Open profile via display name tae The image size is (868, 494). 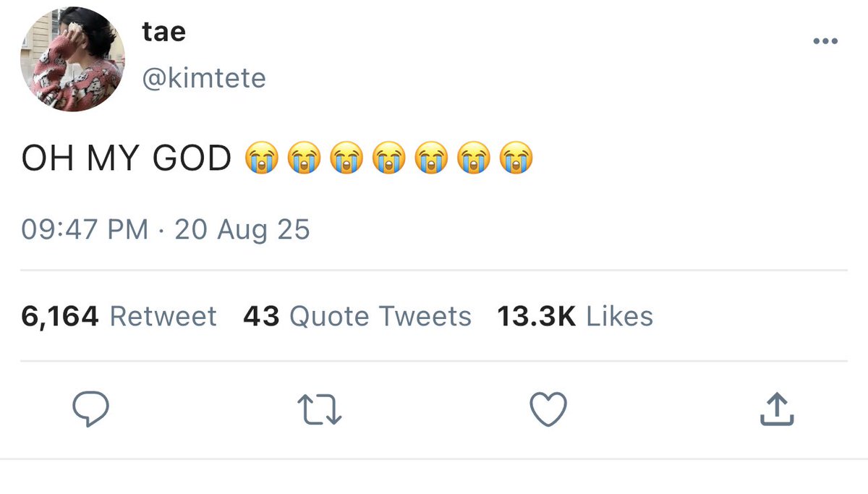(x=163, y=33)
